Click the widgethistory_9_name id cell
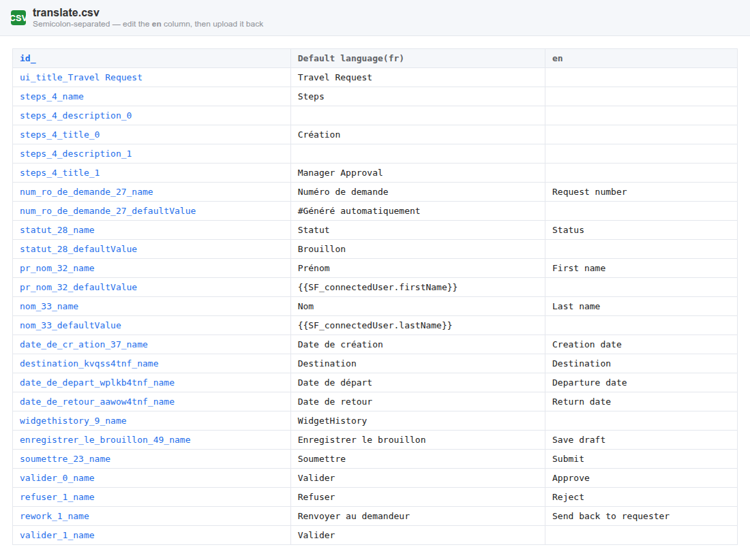Image resolution: width=750 pixels, height=560 pixels. (x=151, y=421)
